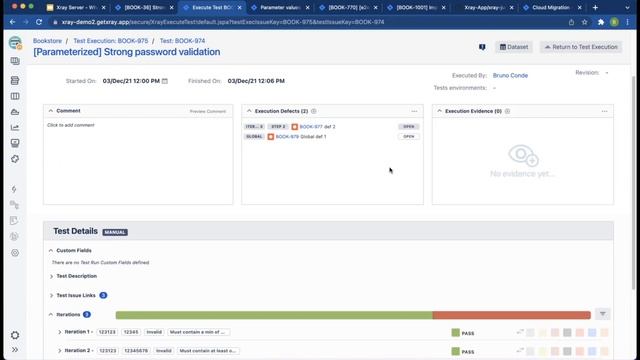
Task: Open new browser tab
Action: coord(595,7)
